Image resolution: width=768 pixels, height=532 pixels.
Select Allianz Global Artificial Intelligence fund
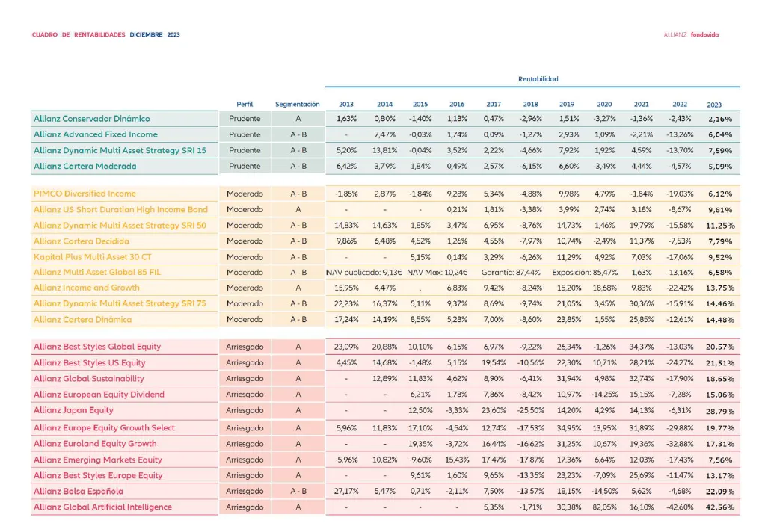pyautogui.click(x=102, y=507)
